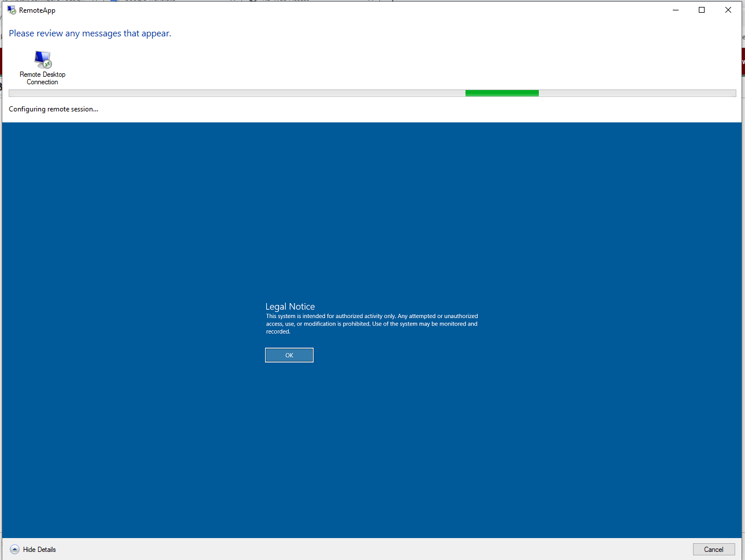The image size is (745, 560).
Task: Select the Legal Notice heading
Action: pyautogui.click(x=290, y=306)
